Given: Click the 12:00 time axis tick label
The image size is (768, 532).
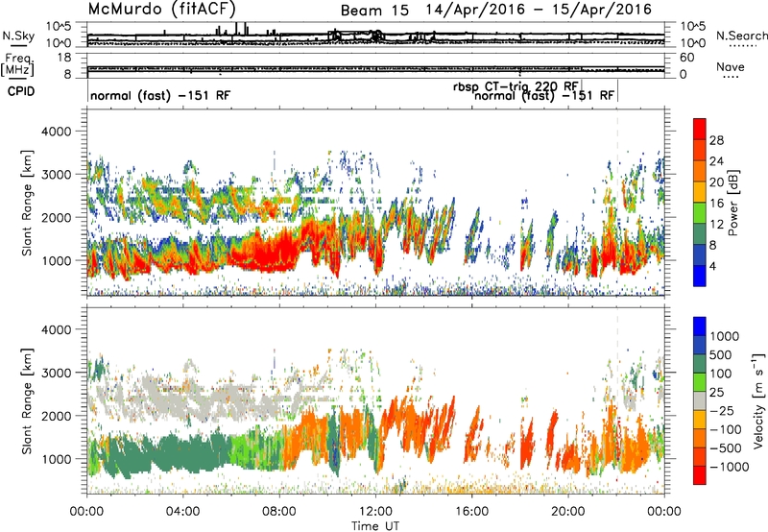Looking at the screenshot, I should 375,512.
